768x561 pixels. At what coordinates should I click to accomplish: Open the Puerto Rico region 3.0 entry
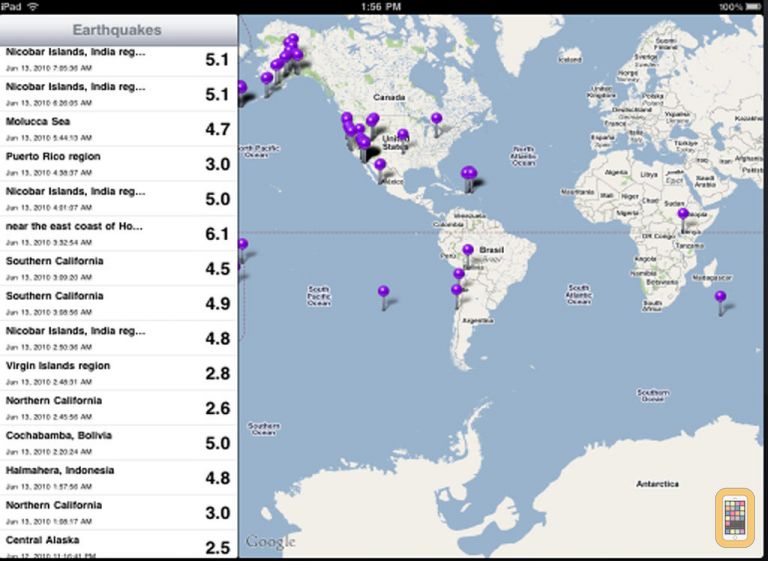[119, 164]
